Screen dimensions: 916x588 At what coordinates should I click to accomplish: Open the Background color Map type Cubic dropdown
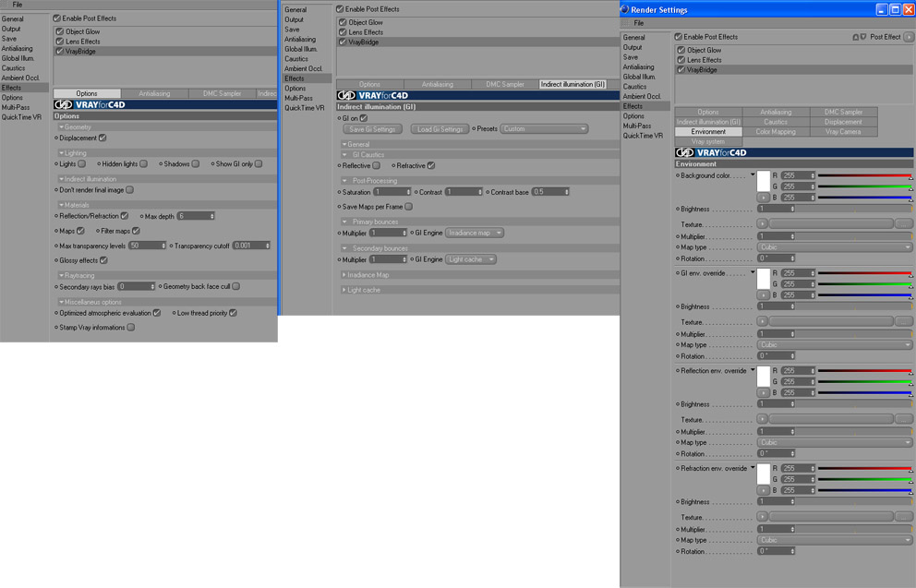tap(834, 247)
